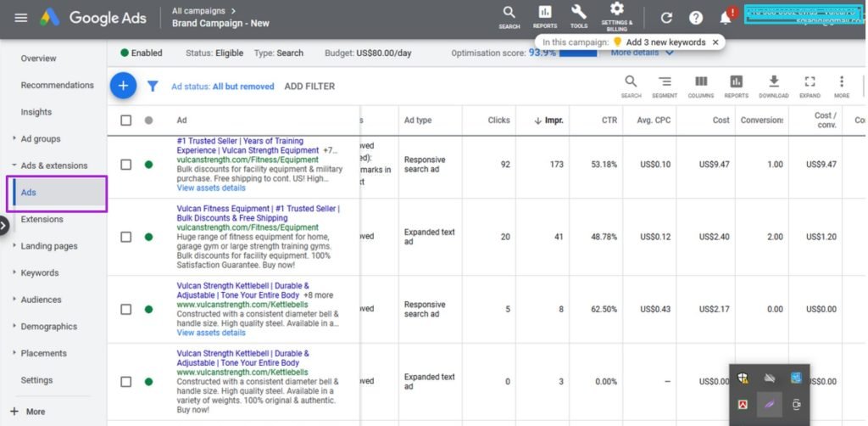This screenshot has width=868, height=426.
Task: Check the box for the first responsive search ad
Action: click(126, 165)
